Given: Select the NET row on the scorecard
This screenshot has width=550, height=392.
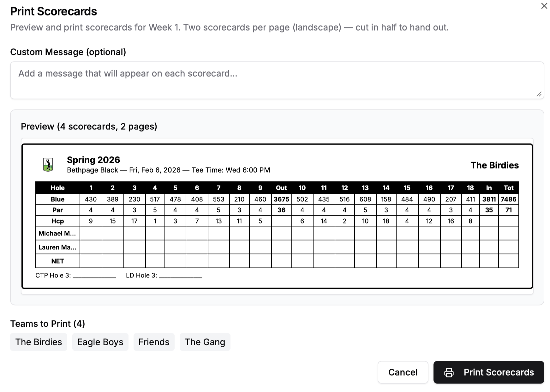Looking at the screenshot, I should pyautogui.click(x=58, y=261).
